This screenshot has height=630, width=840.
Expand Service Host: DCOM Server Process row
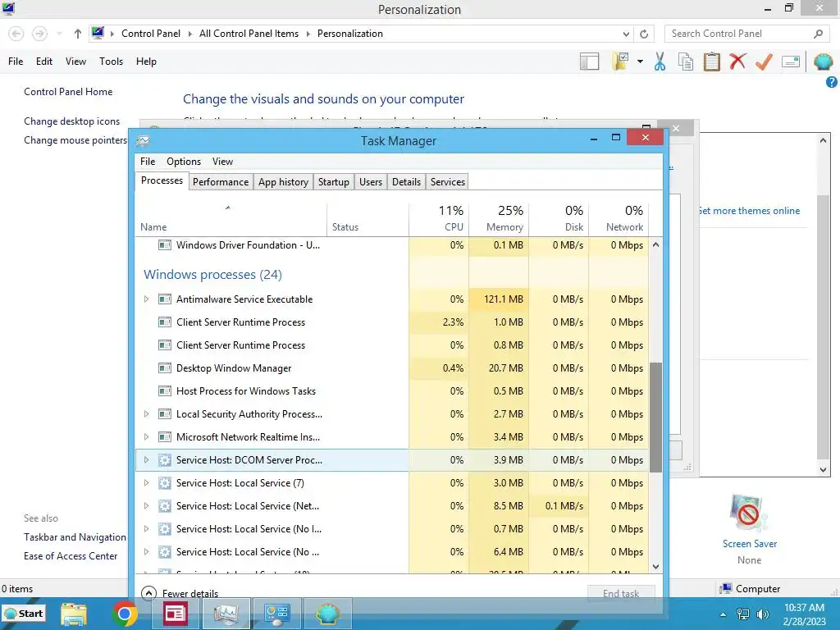point(146,460)
